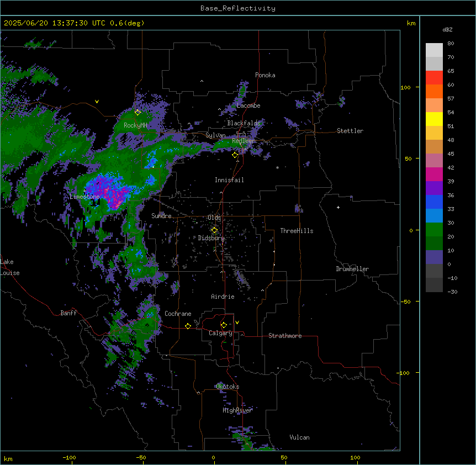Click the bright yellow 51-54 dBZ swatch
This screenshot has height=465, width=476.
click(434, 119)
